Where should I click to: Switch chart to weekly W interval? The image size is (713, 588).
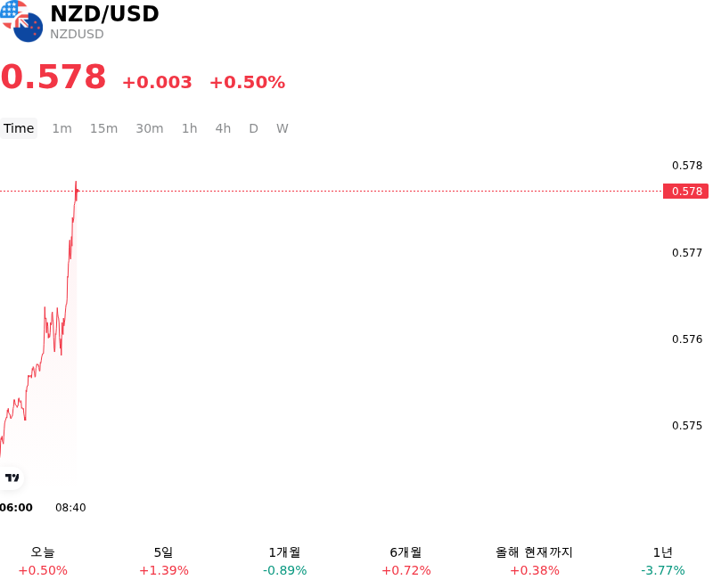pyautogui.click(x=283, y=128)
